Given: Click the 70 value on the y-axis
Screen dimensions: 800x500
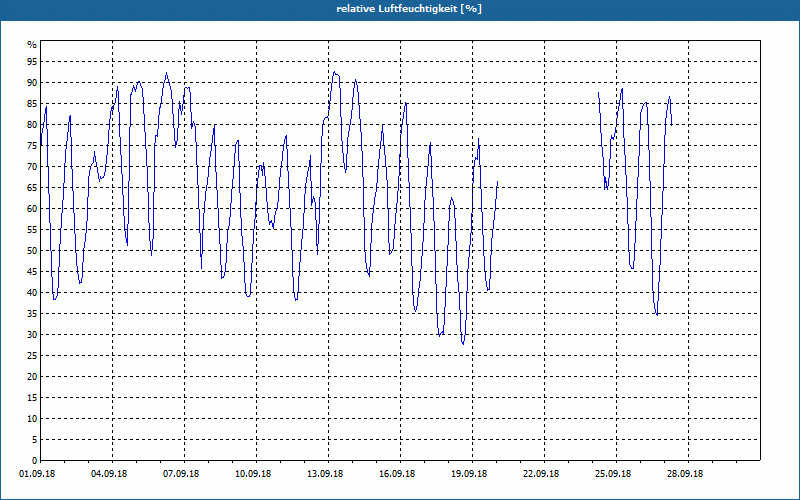Looking at the screenshot, I should point(32,167).
